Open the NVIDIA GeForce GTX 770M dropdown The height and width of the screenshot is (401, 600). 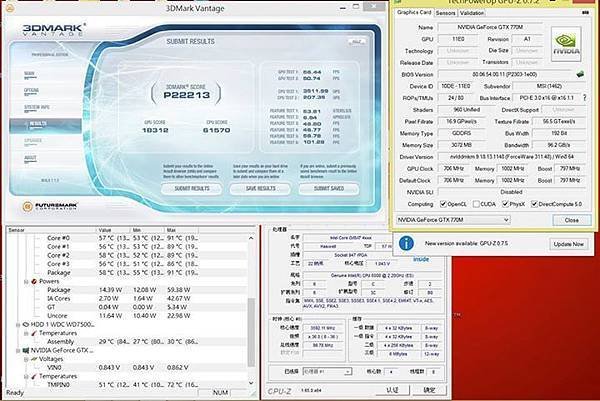[453, 220]
